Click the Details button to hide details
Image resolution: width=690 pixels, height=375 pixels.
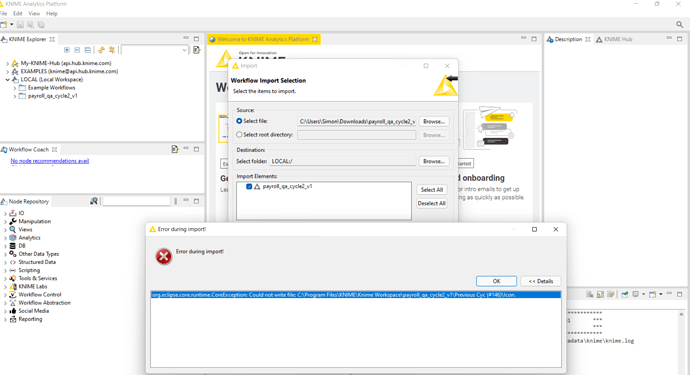click(541, 281)
